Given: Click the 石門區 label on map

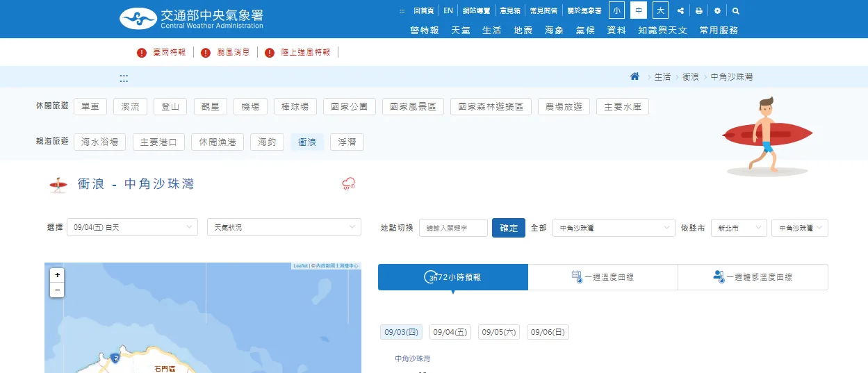Looking at the screenshot, I should point(165,370).
